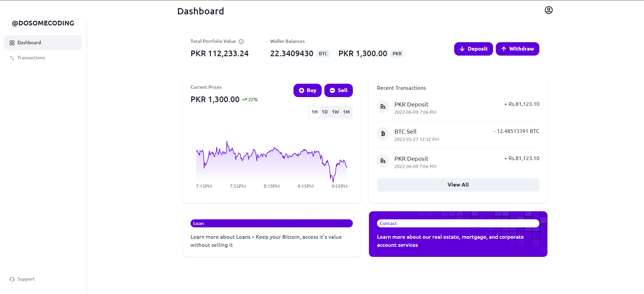This screenshot has height=294, width=644.
Task: Click the info icon beside Total Portfolio Value
Action: click(x=241, y=42)
